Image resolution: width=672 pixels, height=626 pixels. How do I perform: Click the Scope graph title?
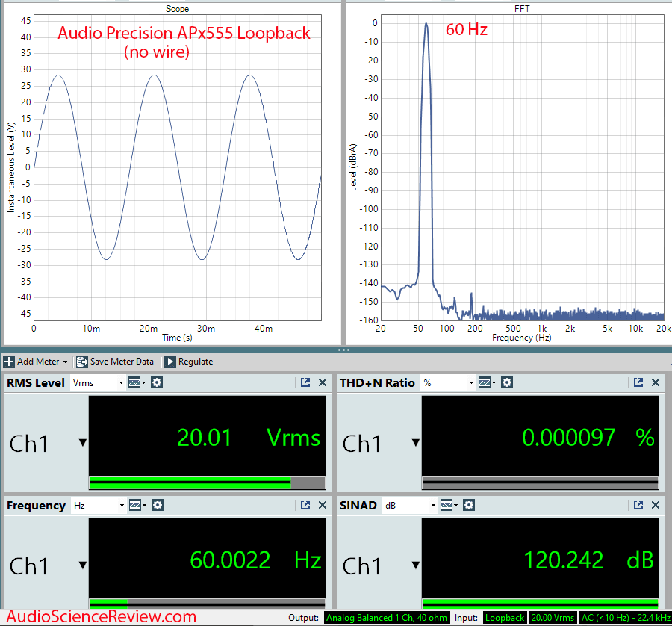[x=178, y=8]
